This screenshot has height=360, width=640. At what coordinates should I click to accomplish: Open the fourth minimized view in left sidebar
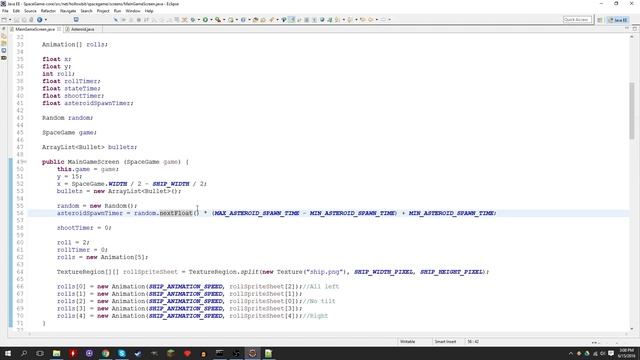pos(4,58)
